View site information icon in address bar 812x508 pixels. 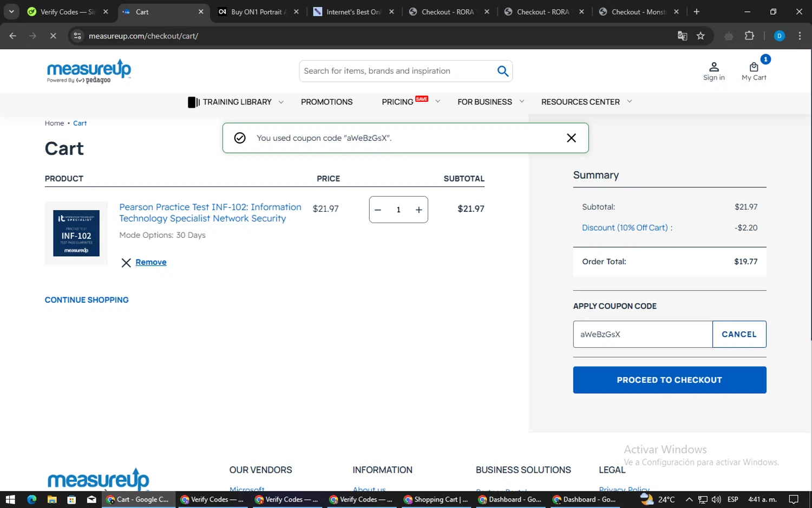(77, 36)
